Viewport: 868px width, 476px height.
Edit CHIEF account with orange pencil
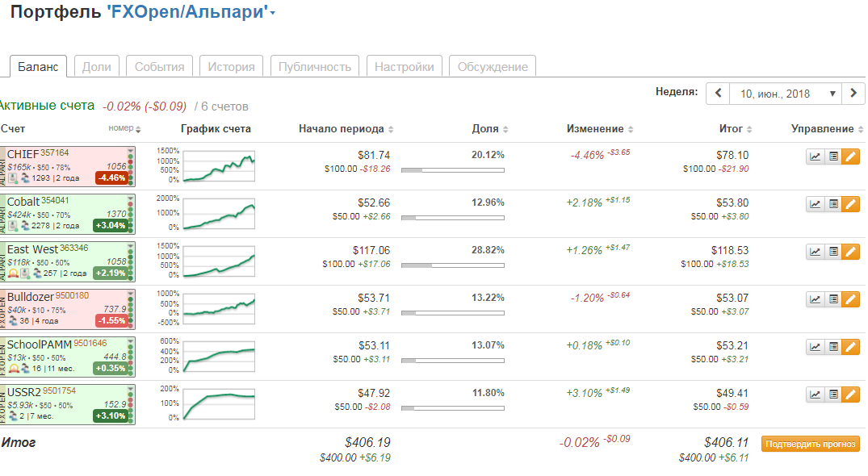coord(851,157)
